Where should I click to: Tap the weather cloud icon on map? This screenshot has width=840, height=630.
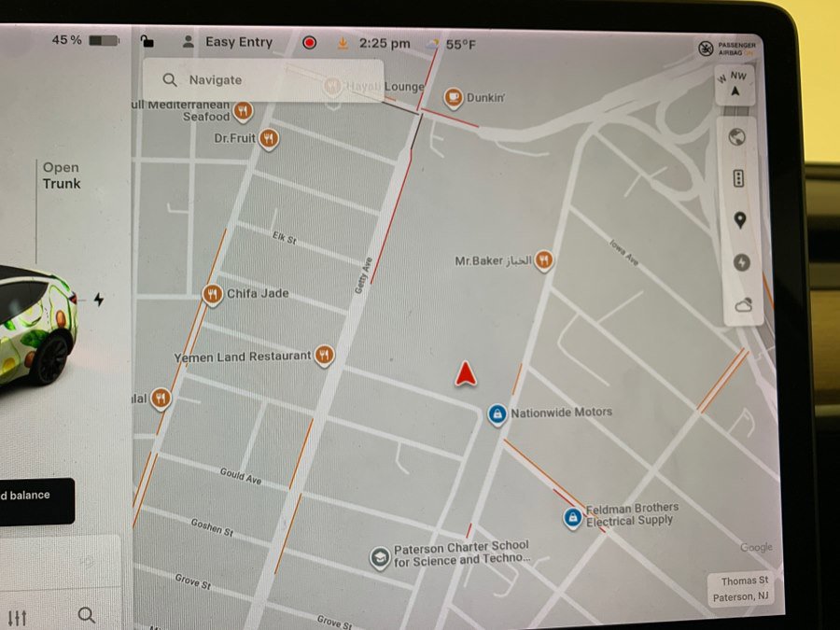coord(744,304)
